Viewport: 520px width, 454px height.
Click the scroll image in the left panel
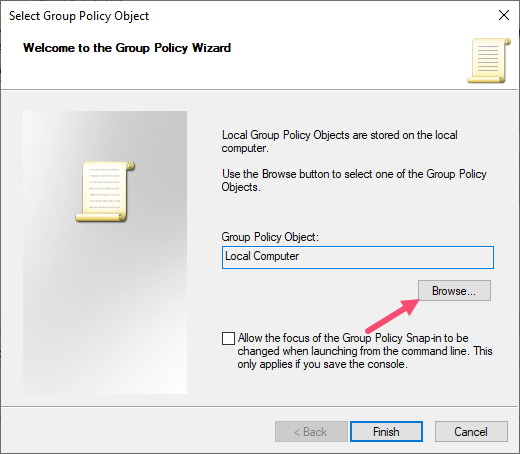tap(105, 191)
